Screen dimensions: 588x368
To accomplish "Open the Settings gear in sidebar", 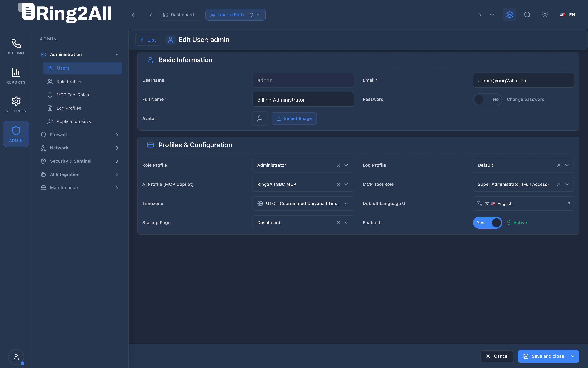I will click(16, 105).
